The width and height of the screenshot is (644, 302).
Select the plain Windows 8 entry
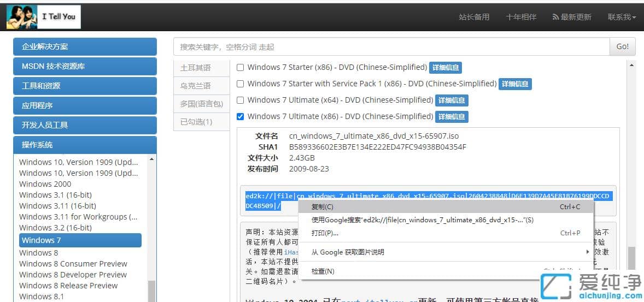pyautogui.click(x=39, y=253)
